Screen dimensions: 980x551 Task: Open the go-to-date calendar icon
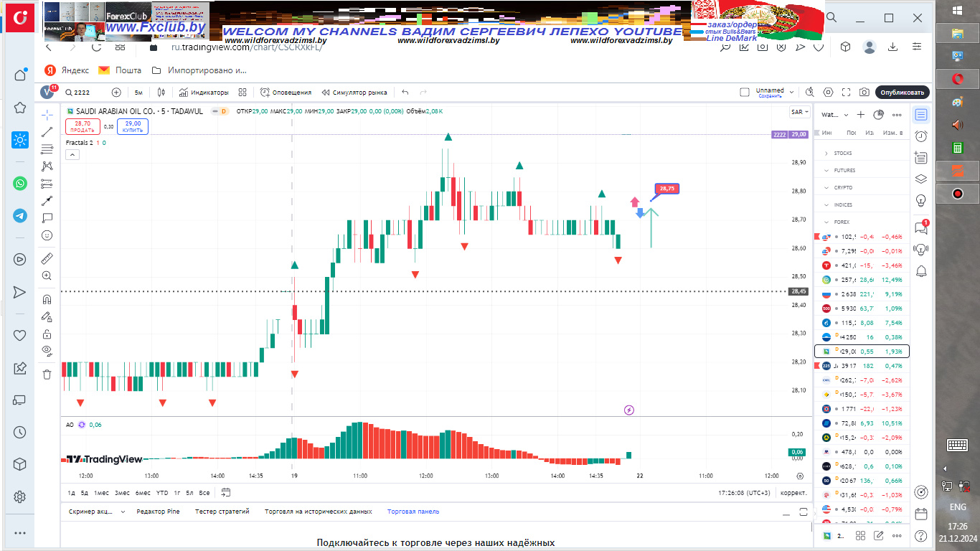click(x=226, y=492)
